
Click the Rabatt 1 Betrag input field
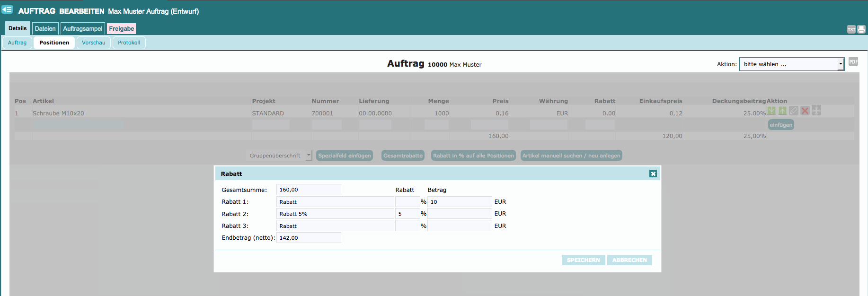[x=459, y=202]
